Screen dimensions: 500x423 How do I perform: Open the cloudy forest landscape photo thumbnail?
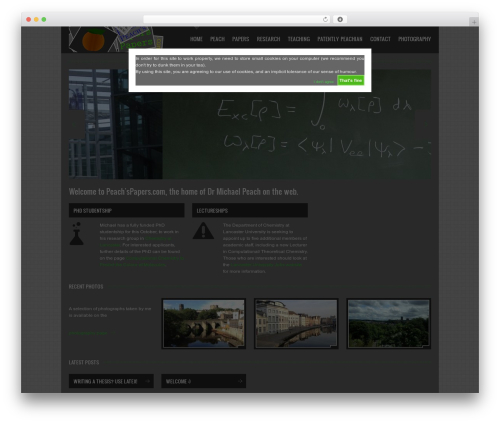tap(389, 323)
